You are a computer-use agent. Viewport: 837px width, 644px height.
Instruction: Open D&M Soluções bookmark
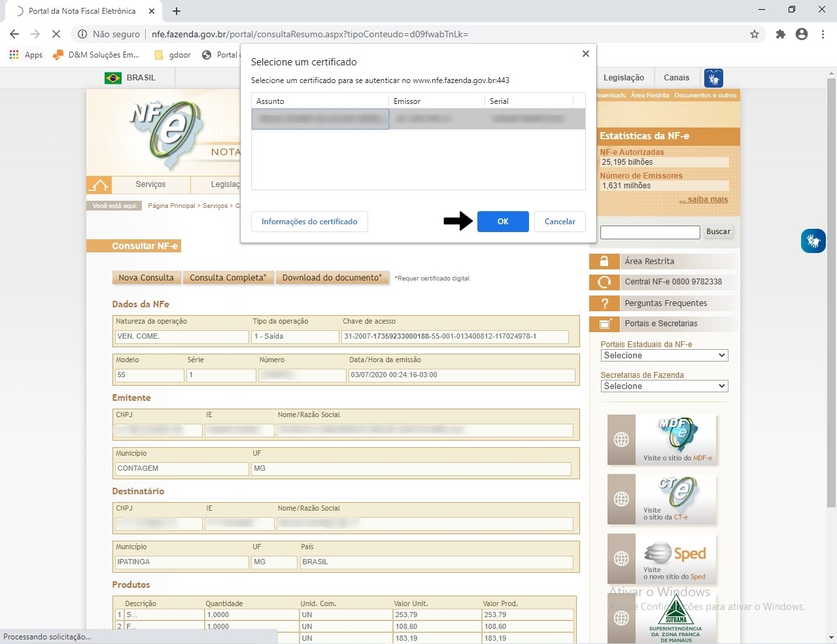pyautogui.click(x=96, y=55)
